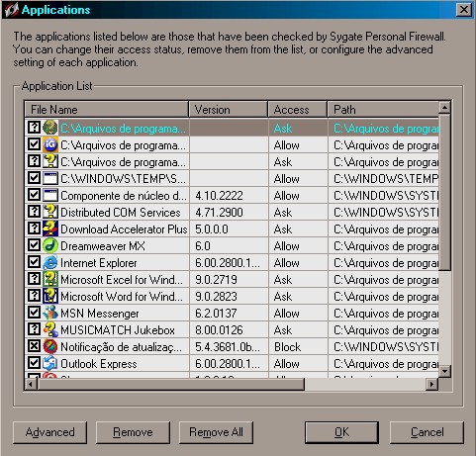The width and height of the screenshot is (476, 456).
Task: Click the horizontal scrollbar thumb
Action: click(171, 384)
